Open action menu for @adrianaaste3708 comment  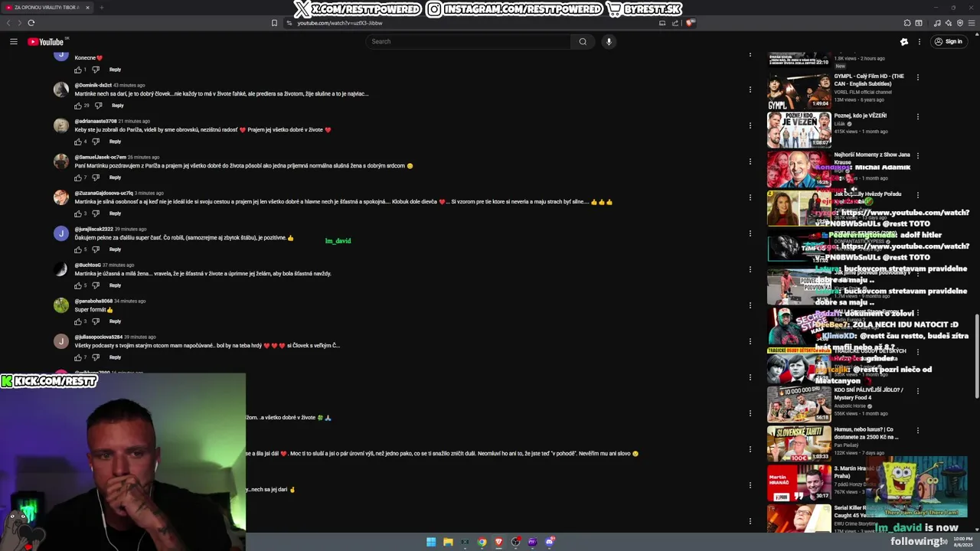(750, 126)
